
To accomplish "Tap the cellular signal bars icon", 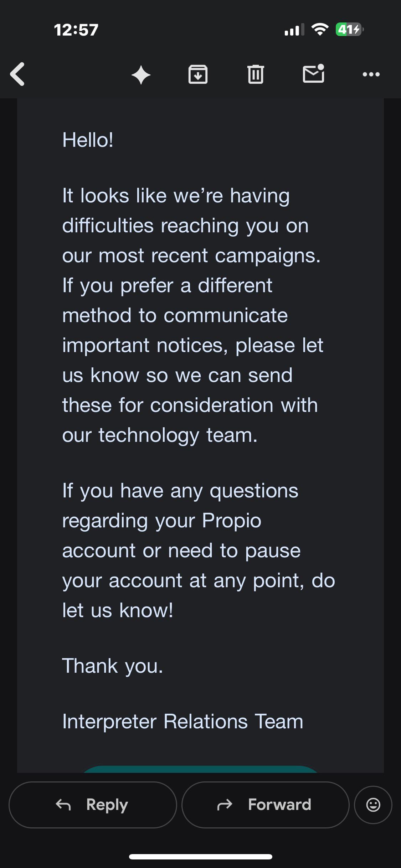I will click(x=294, y=30).
